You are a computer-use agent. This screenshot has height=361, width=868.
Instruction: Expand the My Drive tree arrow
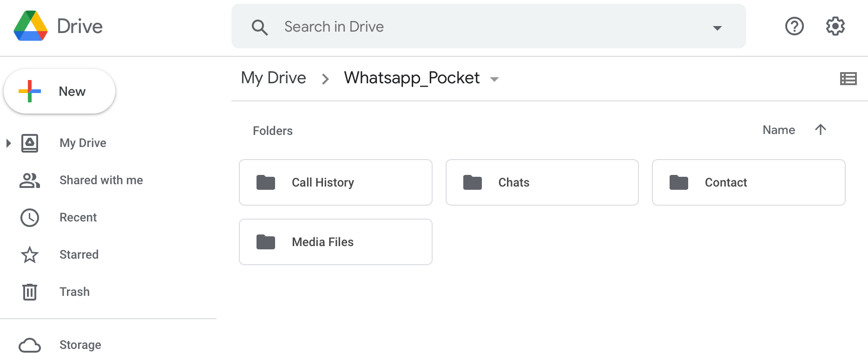pos(8,143)
